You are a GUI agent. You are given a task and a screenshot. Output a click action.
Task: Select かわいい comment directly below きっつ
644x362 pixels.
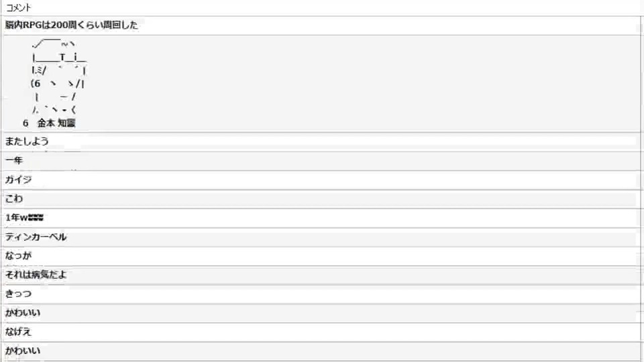(23, 313)
